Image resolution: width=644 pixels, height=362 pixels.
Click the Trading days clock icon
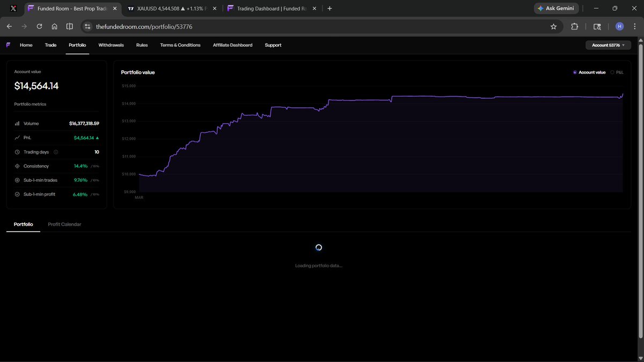[17, 152]
